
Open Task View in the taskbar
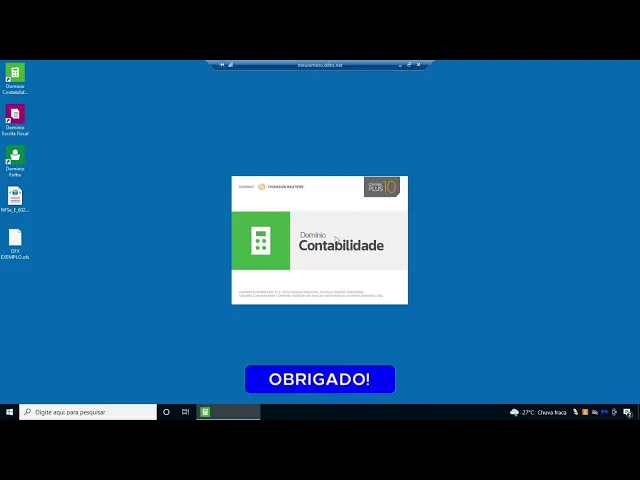pos(185,412)
